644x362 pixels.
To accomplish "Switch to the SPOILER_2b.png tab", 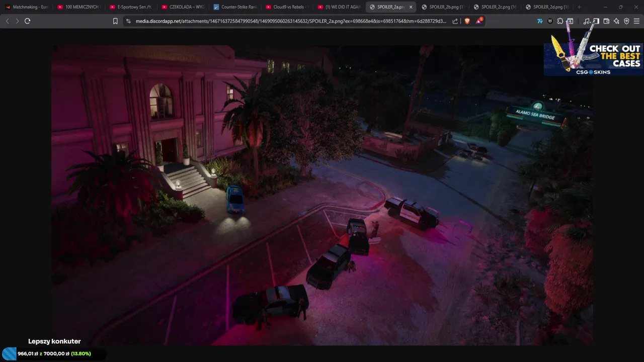I will tap(443, 7).
